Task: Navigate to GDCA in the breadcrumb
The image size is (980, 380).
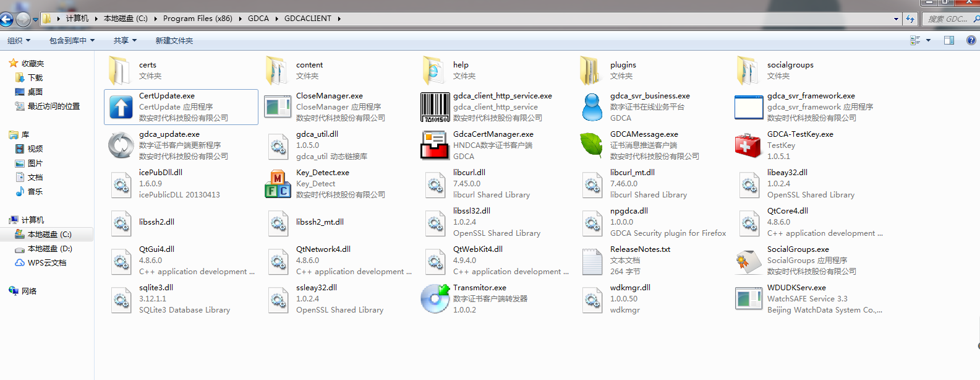Action: pyautogui.click(x=258, y=19)
